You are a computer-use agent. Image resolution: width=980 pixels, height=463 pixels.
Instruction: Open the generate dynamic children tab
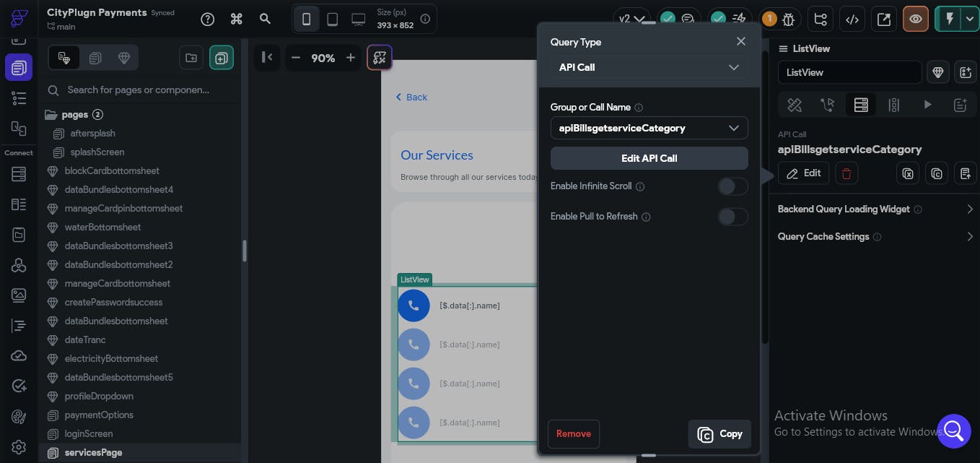pos(894,105)
